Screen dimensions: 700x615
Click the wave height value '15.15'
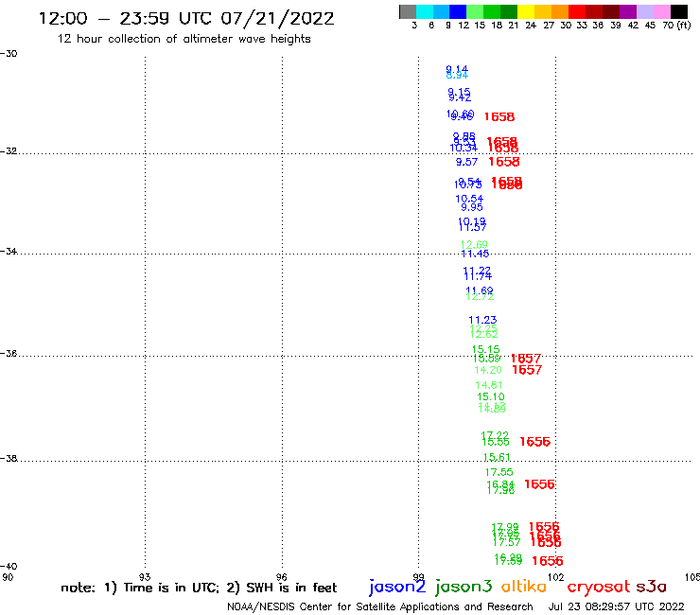(x=485, y=349)
